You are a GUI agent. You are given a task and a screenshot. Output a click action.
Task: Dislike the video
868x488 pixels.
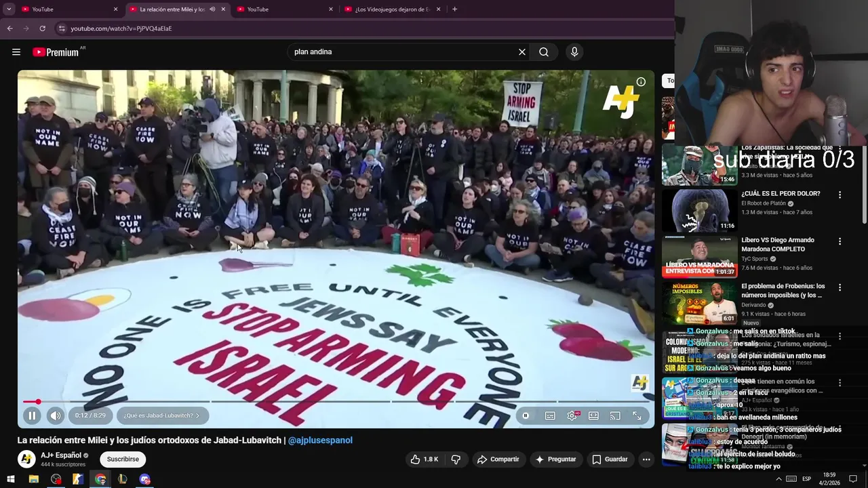456,460
